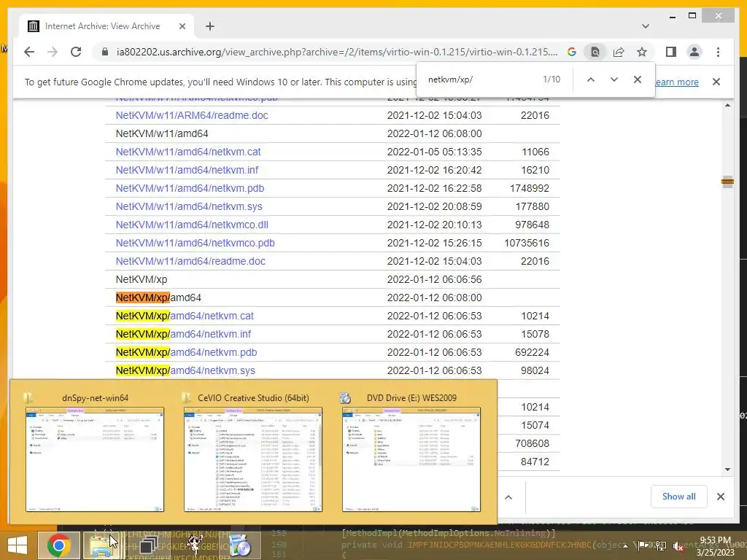The height and width of the screenshot is (560, 747).
Task: Share this page icon
Action: [x=619, y=52]
